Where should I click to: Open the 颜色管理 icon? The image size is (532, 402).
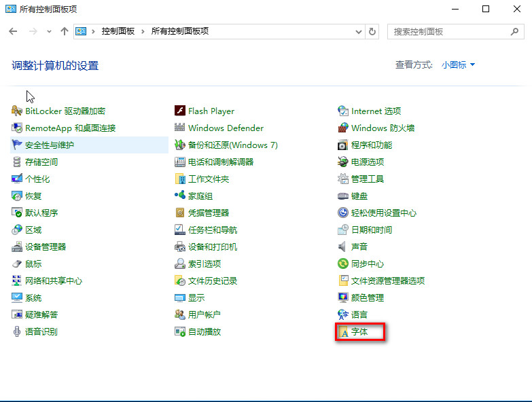[x=343, y=297]
